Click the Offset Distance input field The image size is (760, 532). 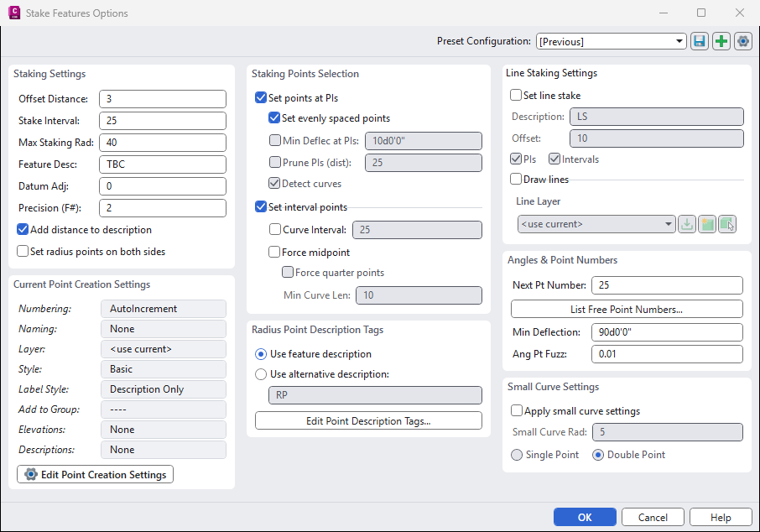coord(163,99)
